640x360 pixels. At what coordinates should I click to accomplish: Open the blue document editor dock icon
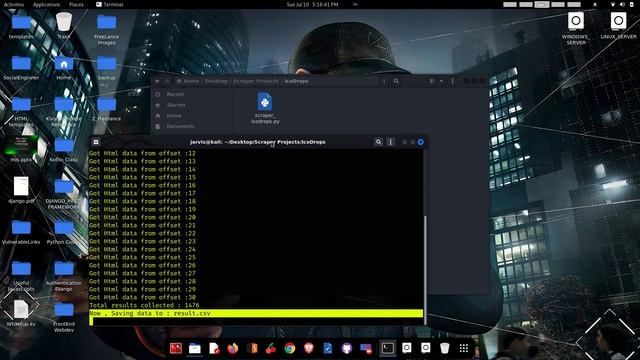click(328, 348)
